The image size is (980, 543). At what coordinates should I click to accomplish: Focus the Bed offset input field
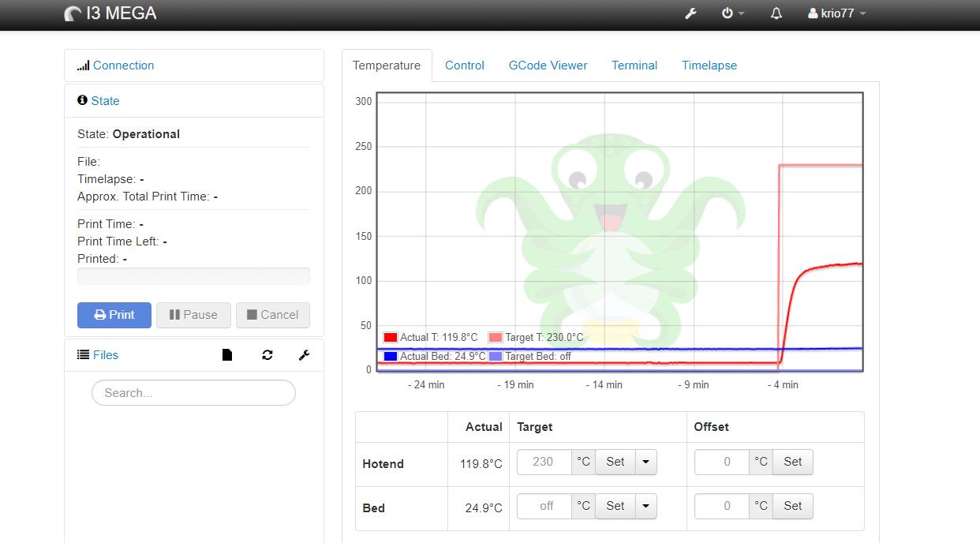tap(722, 506)
